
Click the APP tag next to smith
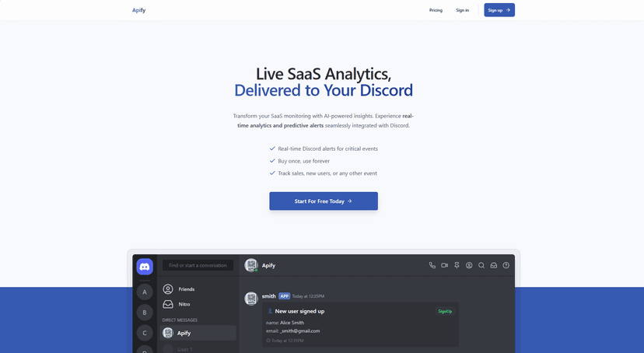pyautogui.click(x=284, y=296)
